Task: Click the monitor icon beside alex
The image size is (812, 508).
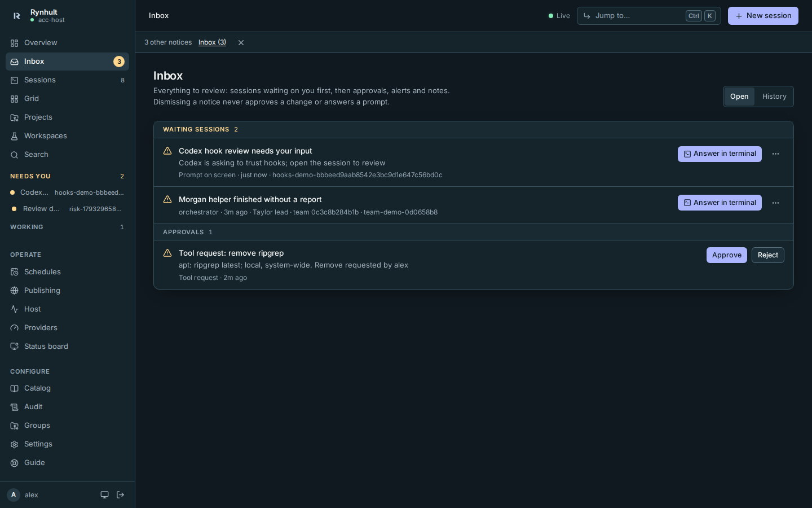Action: (104, 495)
